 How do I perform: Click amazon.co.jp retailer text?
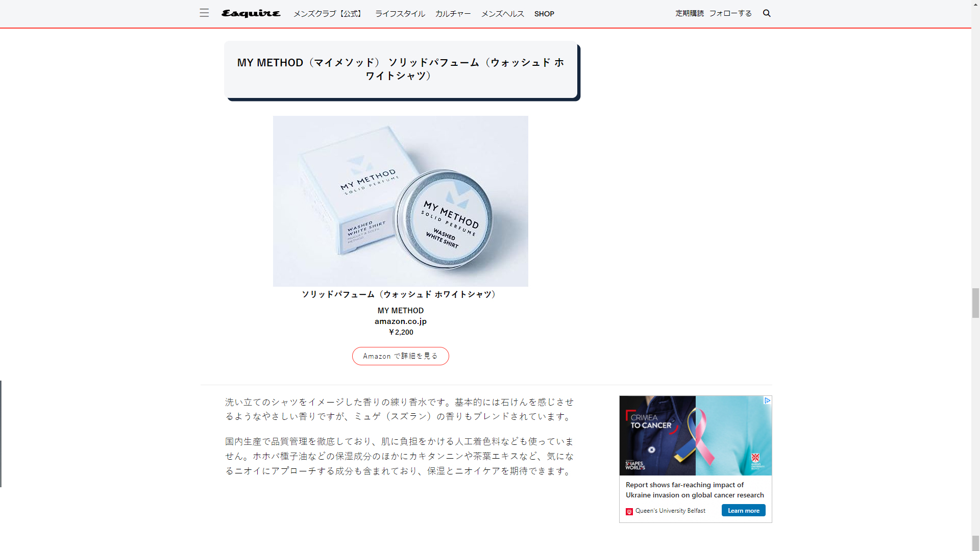[x=400, y=321]
